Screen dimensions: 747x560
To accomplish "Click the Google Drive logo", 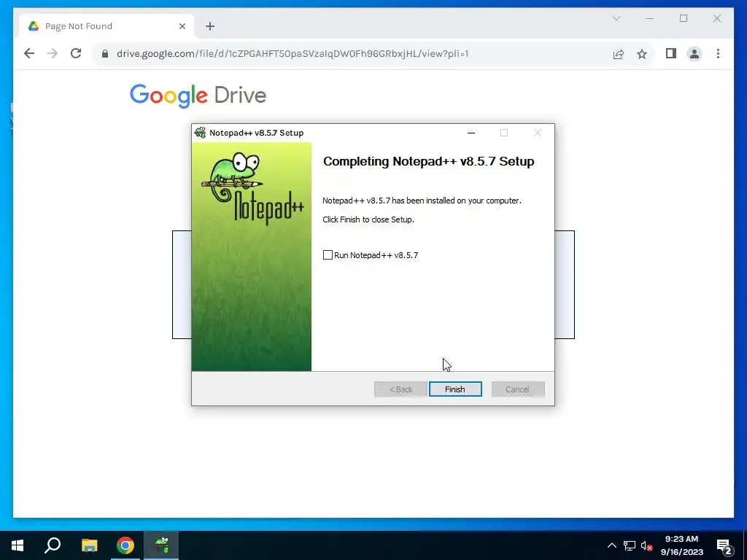I will (x=198, y=96).
